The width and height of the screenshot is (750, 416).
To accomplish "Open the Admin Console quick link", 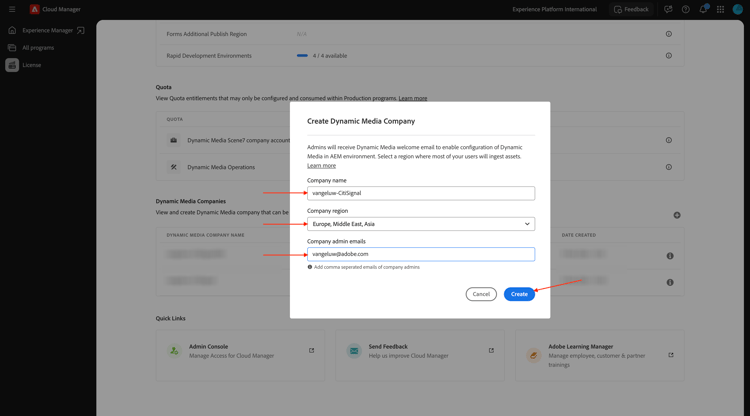I will point(241,355).
